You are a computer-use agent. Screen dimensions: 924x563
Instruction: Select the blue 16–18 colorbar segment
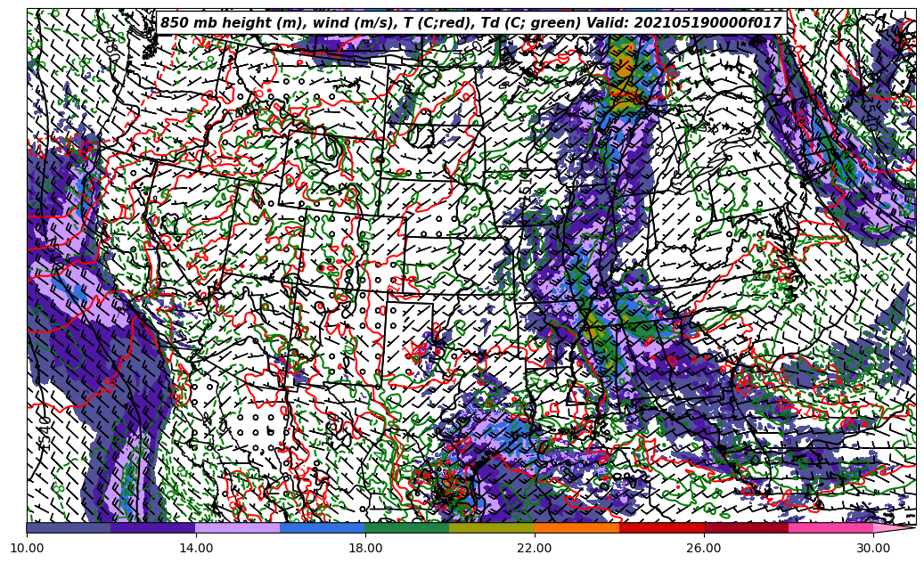323,528
